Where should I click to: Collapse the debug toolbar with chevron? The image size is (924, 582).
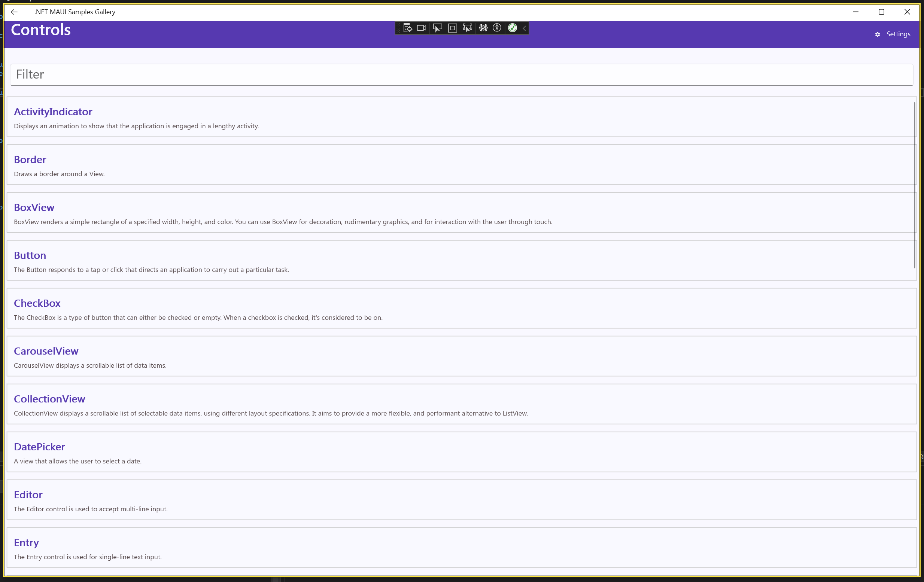525,28
